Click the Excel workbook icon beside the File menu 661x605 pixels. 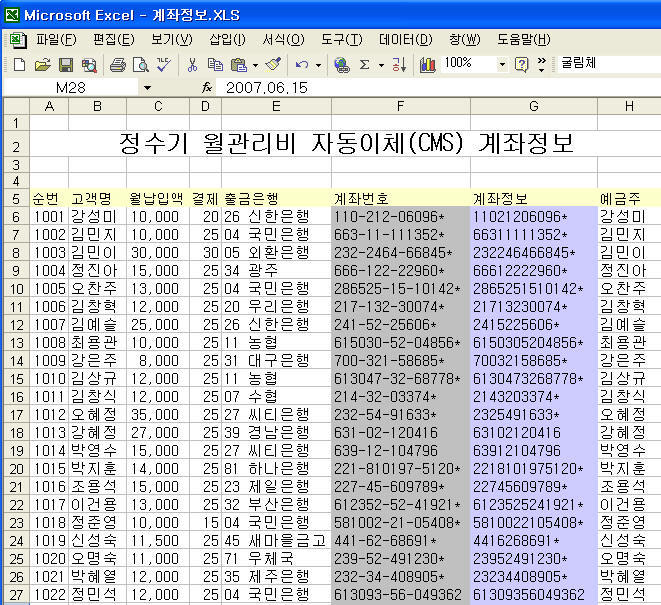(x=18, y=40)
